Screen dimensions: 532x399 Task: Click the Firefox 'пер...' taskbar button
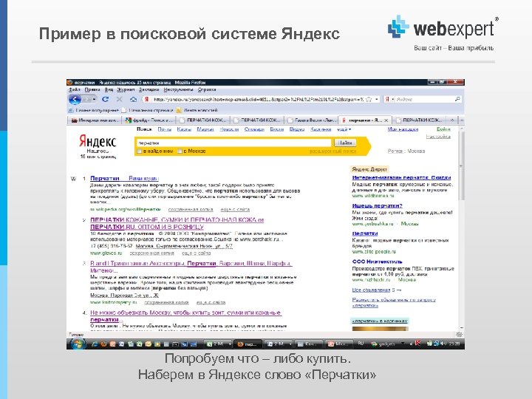point(248,344)
